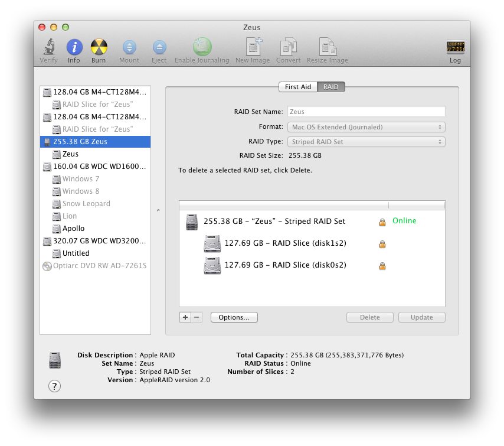Select second RAID Slice for "Zeus" entry

pyautogui.click(x=95, y=129)
